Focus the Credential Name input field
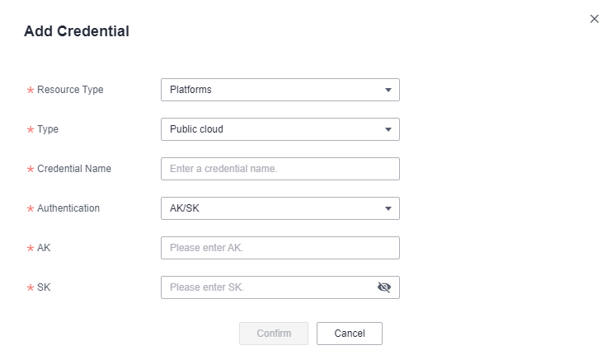 280,169
